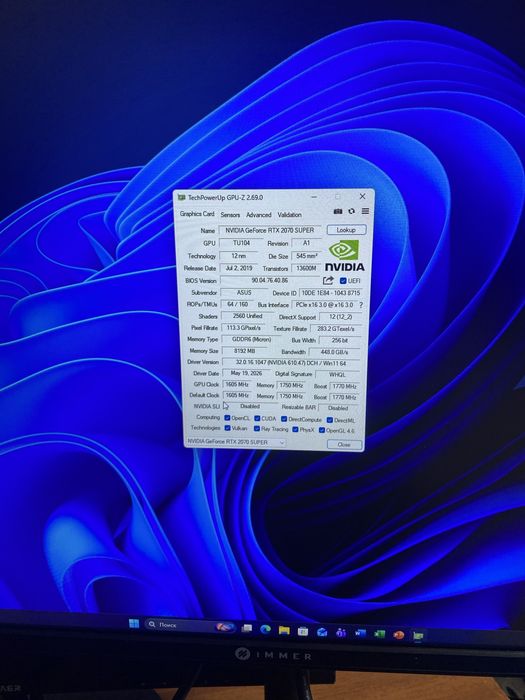
Task: Launch Microsoft Edge from the taskbar
Action: pyautogui.click(x=266, y=629)
